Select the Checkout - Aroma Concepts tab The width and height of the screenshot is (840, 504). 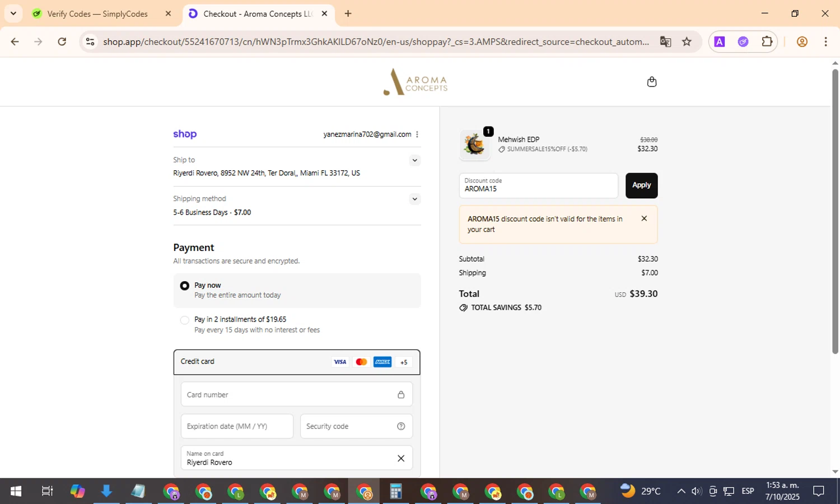pos(258,14)
